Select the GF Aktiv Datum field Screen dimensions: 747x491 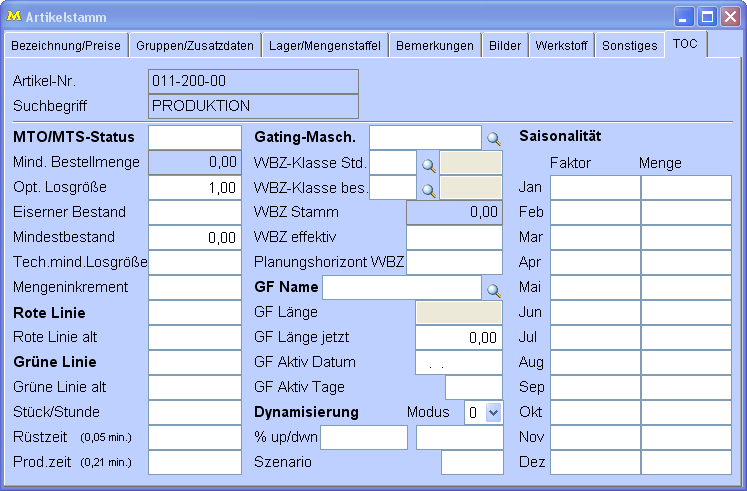459,362
